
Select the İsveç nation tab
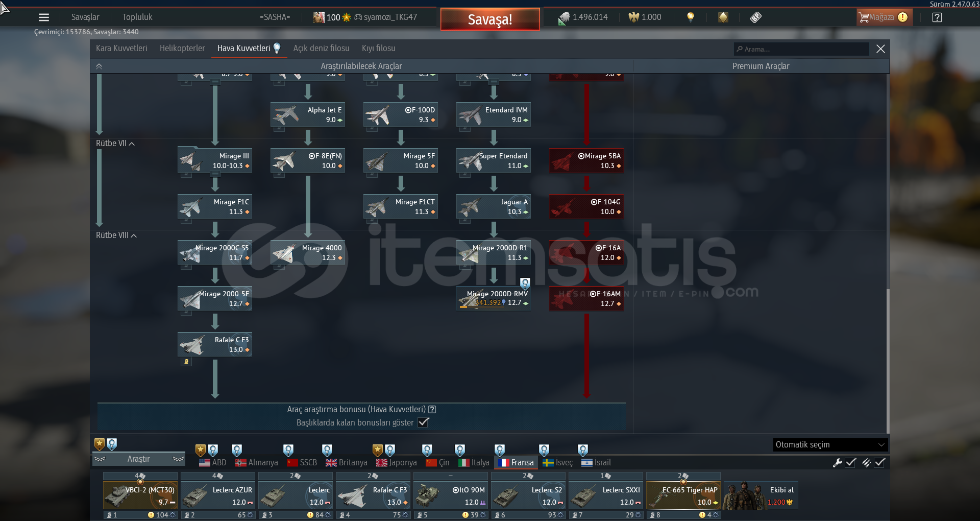558,463
